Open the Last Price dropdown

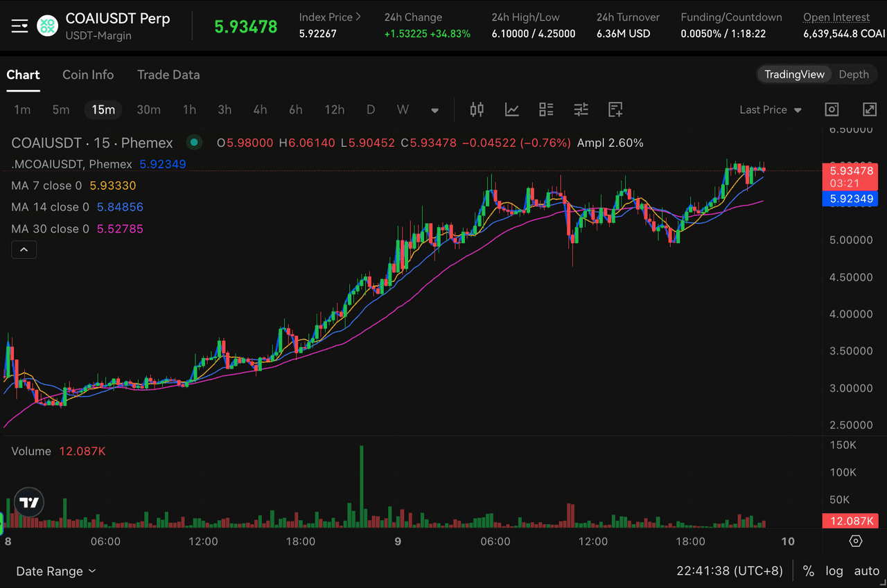770,109
